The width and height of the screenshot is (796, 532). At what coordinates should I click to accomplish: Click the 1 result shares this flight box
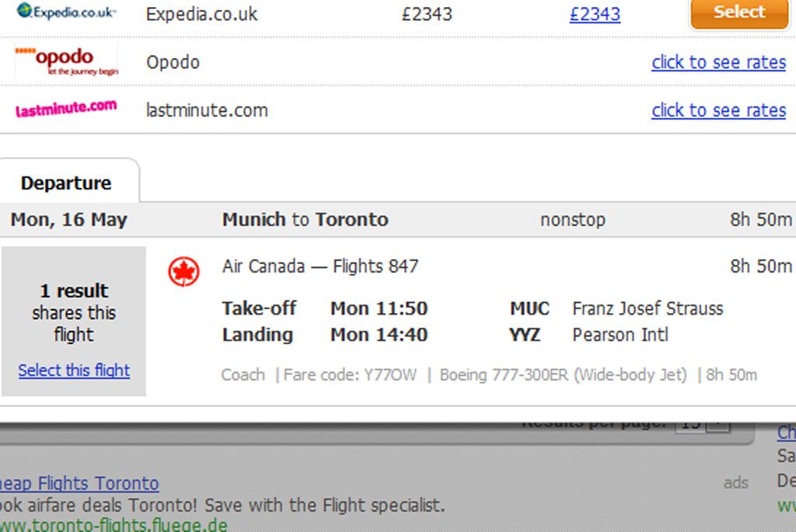[x=74, y=321]
